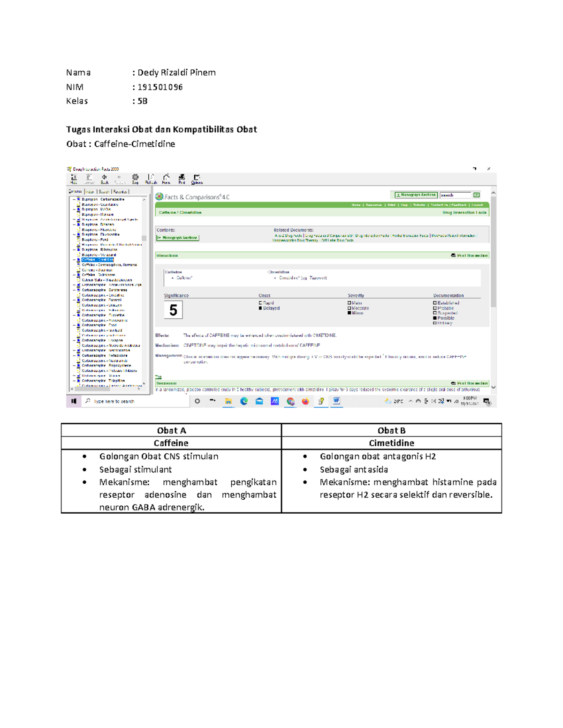Image resolution: width=563 pixels, height=728 pixels.
Task: Open the Windows Start menu
Action: (74, 401)
